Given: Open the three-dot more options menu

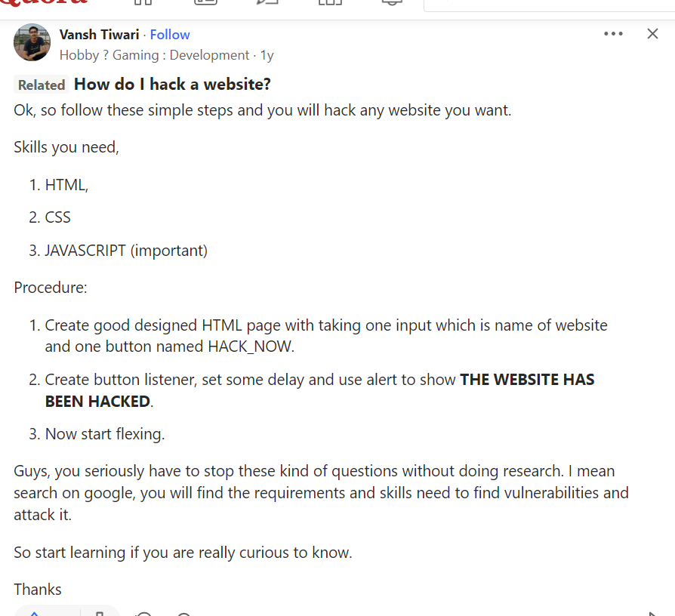Looking at the screenshot, I should (613, 34).
